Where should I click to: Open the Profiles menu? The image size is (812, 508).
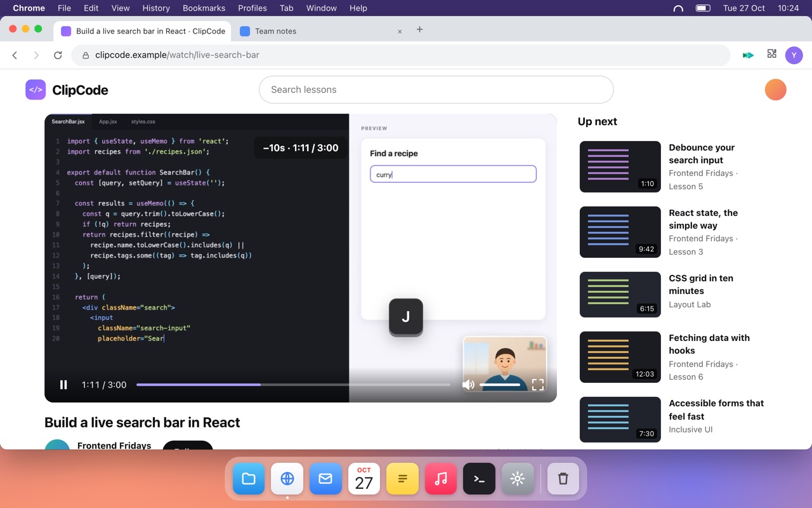click(x=252, y=8)
